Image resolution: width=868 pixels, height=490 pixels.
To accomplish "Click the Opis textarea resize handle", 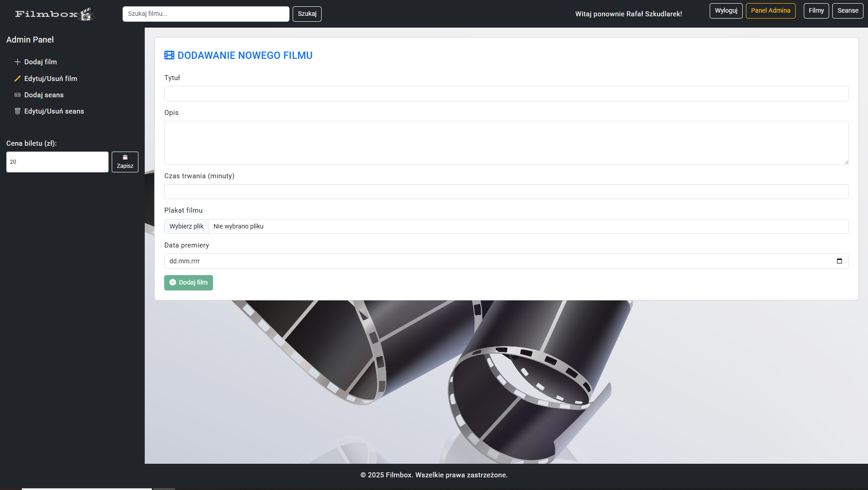I will (846, 162).
